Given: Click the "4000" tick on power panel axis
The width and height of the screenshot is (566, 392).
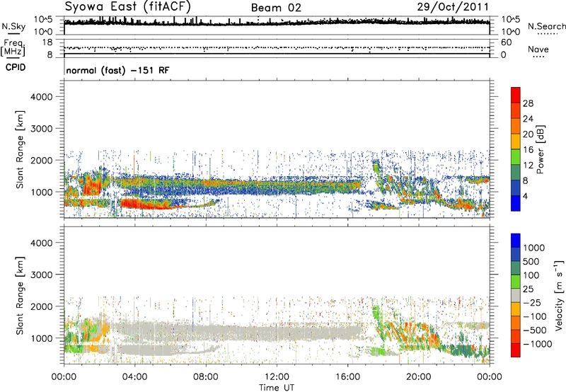Looking at the screenshot, I should [x=42, y=97].
